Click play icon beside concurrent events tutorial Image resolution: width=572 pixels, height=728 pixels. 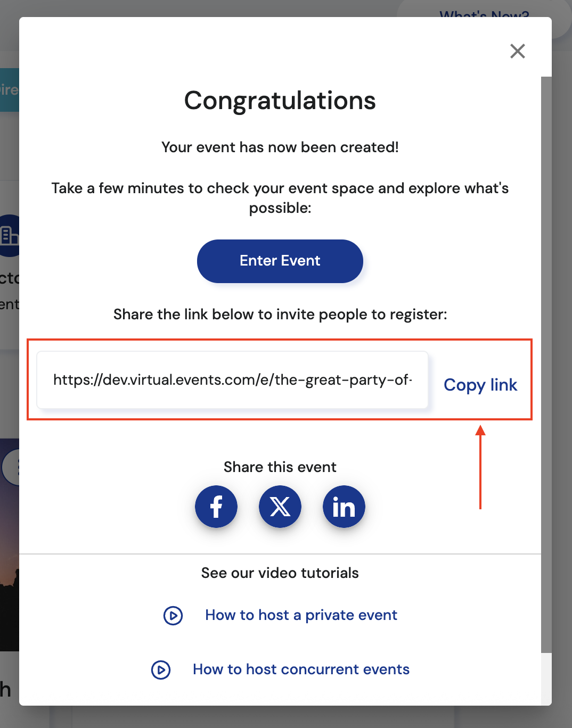[161, 670]
